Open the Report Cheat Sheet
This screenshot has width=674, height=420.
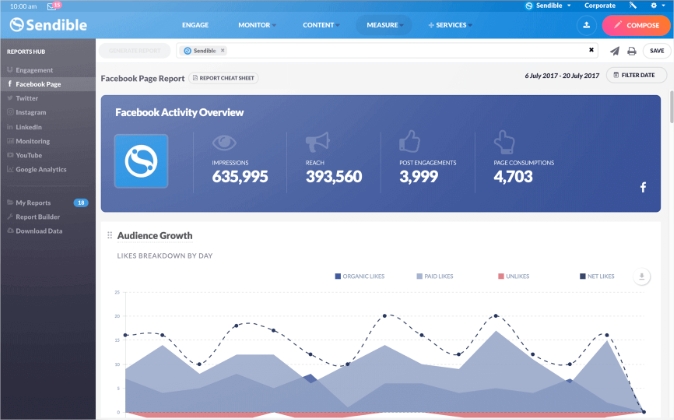point(224,78)
